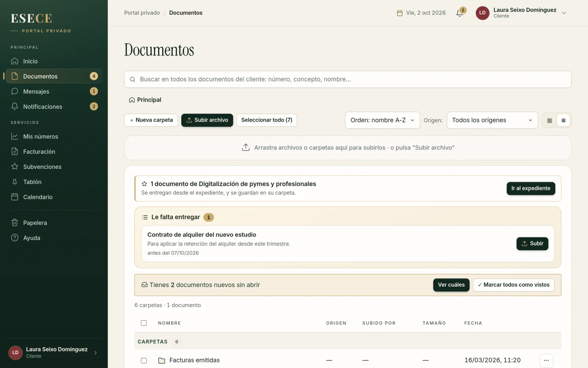
Task: Expand the sidebar profile chevron
Action: coord(96,353)
